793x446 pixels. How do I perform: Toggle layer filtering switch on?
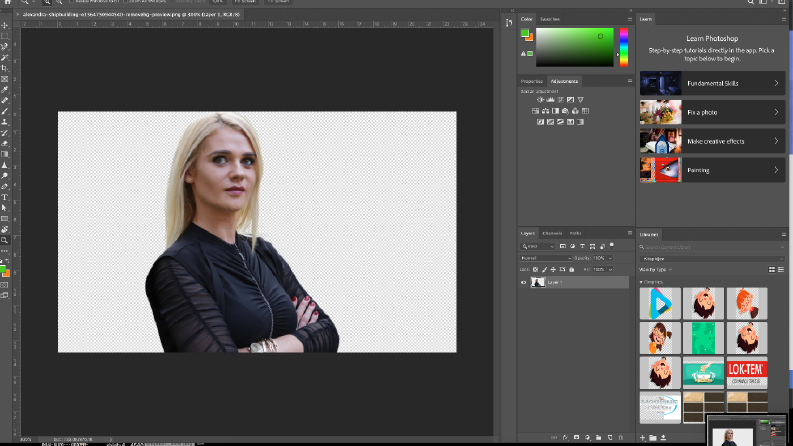tap(612, 246)
